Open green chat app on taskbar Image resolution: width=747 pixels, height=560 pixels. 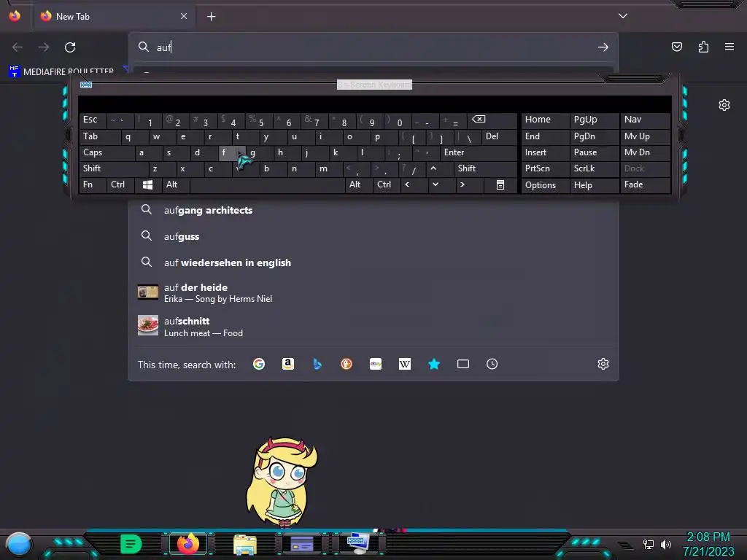click(x=131, y=544)
